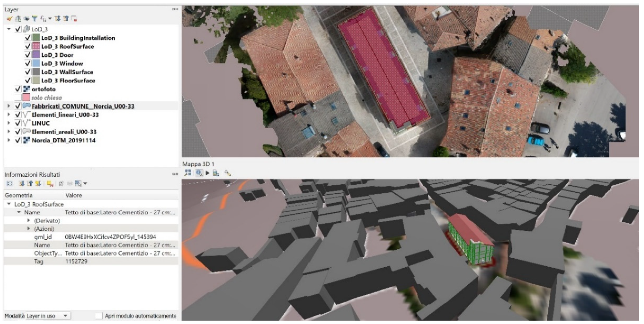The image size is (644, 324).
Task: Open the layer styling panel brush icon
Action: pyautogui.click(x=10, y=18)
